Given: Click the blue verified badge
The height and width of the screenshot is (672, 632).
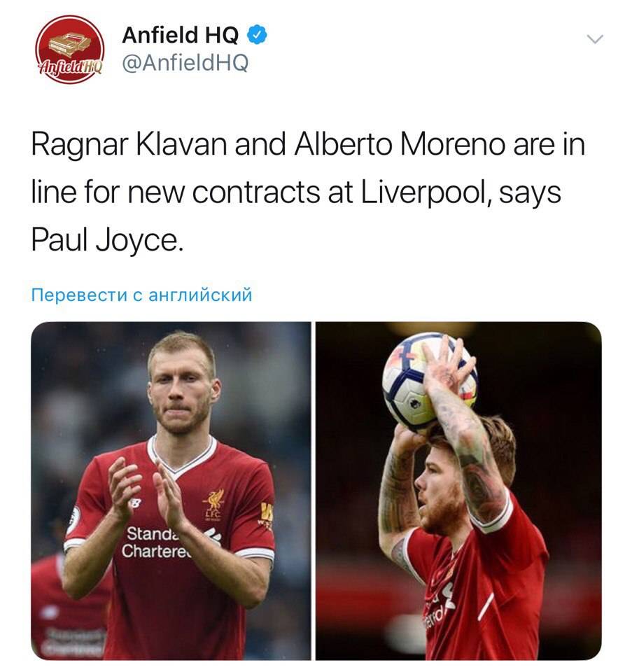Looking at the screenshot, I should tap(258, 35).
